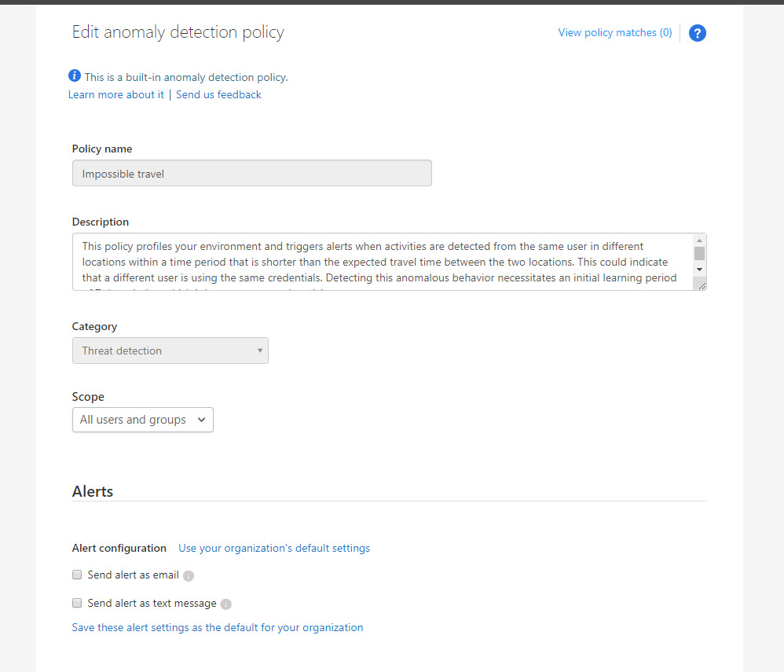This screenshot has height=672, width=784.
Task: Click the blue info icon beside built-in policy notice
Action: pyautogui.click(x=75, y=76)
